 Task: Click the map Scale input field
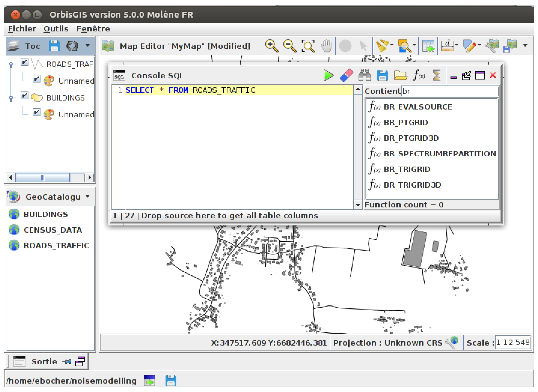pyautogui.click(x=513, y=342)
